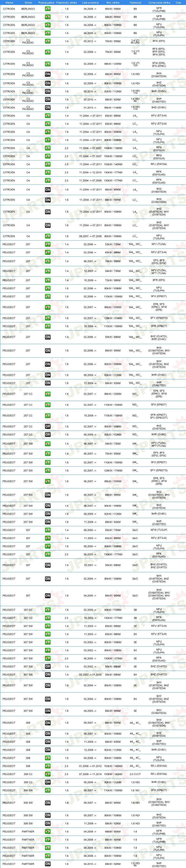This screenshot has width=186, height=868.
Task: Select the 2.0 CVVT body cell
Action: [135, 774]
